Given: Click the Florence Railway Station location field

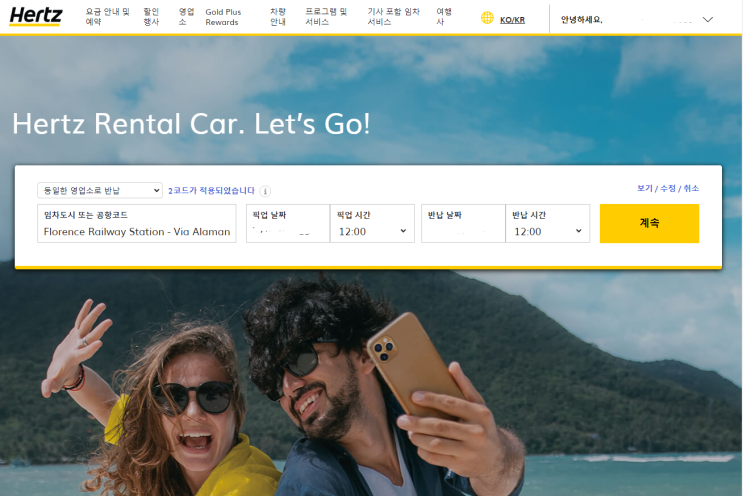Looking at the screenshot, I should (x=137, y=224).
